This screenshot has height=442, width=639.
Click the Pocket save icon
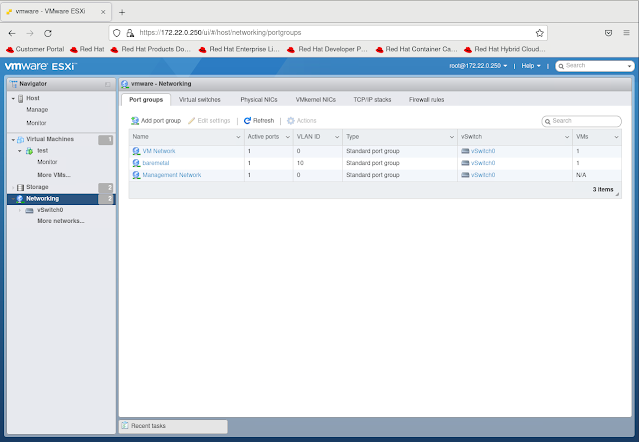608,33
